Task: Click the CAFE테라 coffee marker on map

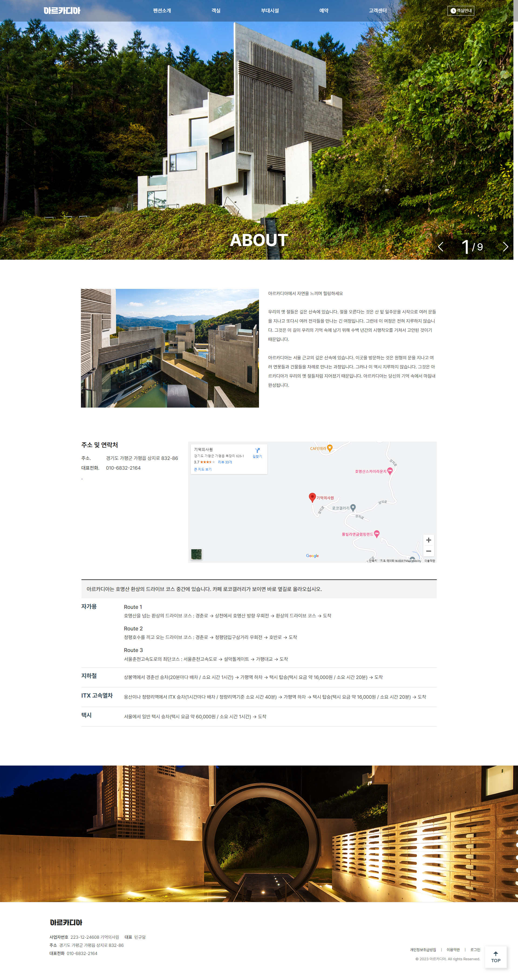Action: pos(330,448)
